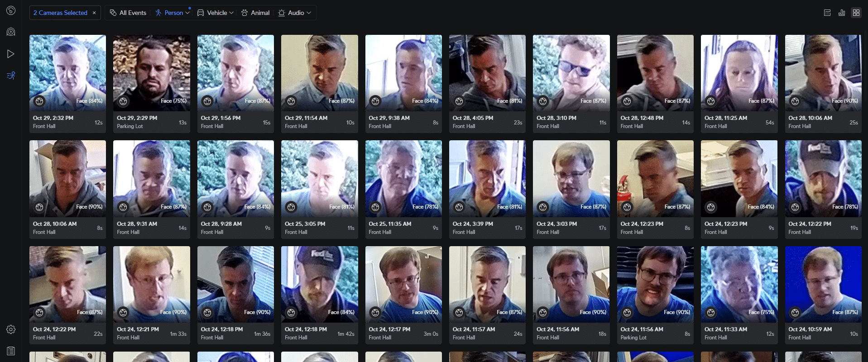The width and height of the screenshot is (868, 362).
Task: Click face icon on Oct 28, 12:48 PM card
Action: coord(627,101)
